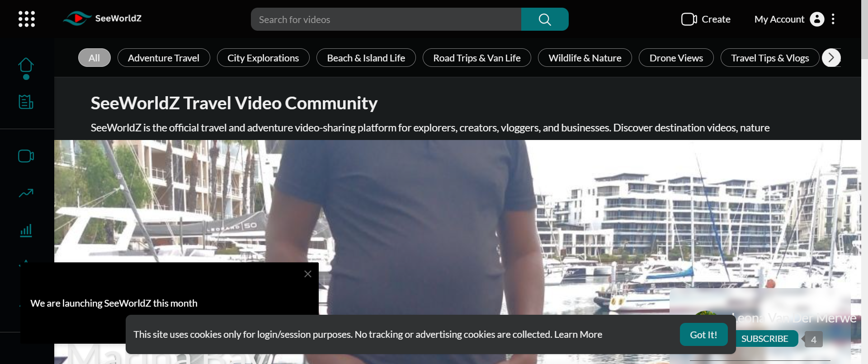Open the videos sidebar icon
This screenshot has width=868, height=364.
pos(26,156)
